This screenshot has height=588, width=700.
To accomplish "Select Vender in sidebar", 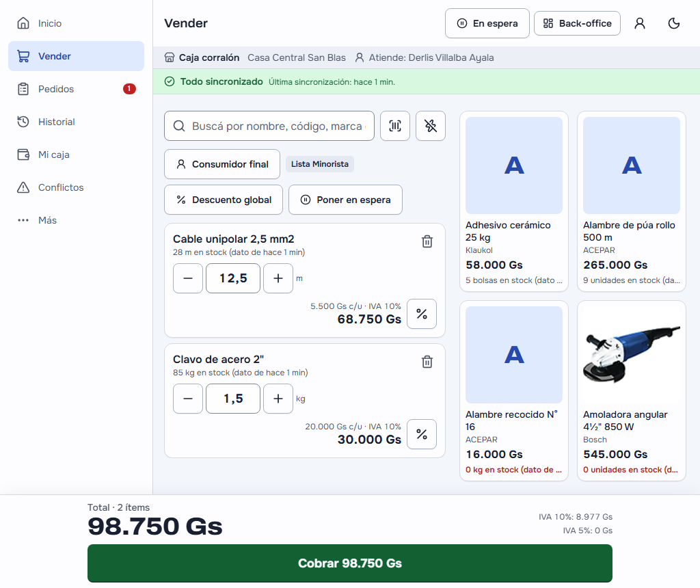I will 77,56.
